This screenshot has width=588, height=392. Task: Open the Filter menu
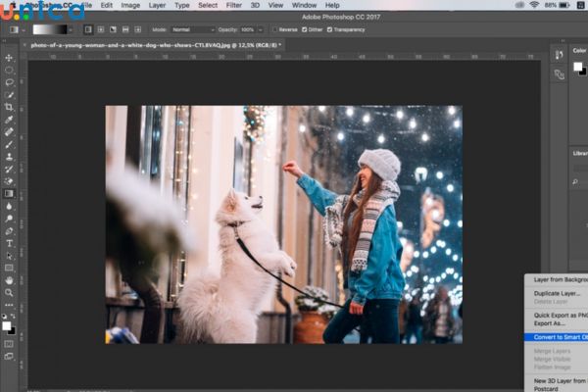234,5
